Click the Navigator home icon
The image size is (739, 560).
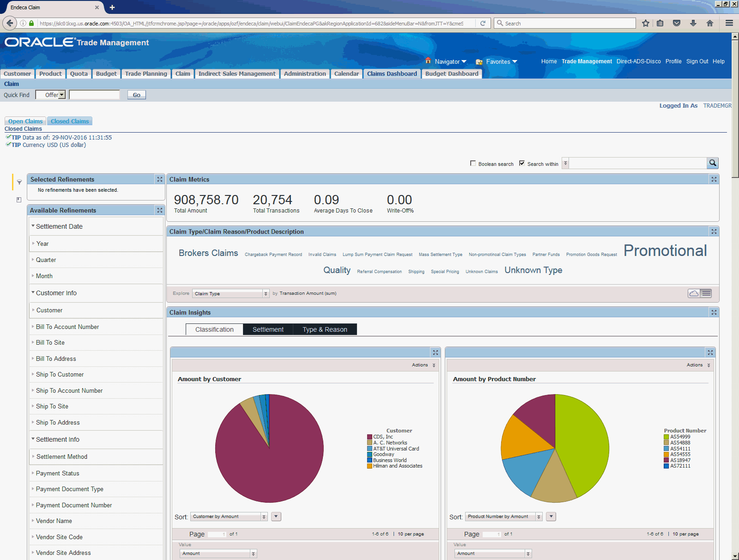(x=428, y=61)
